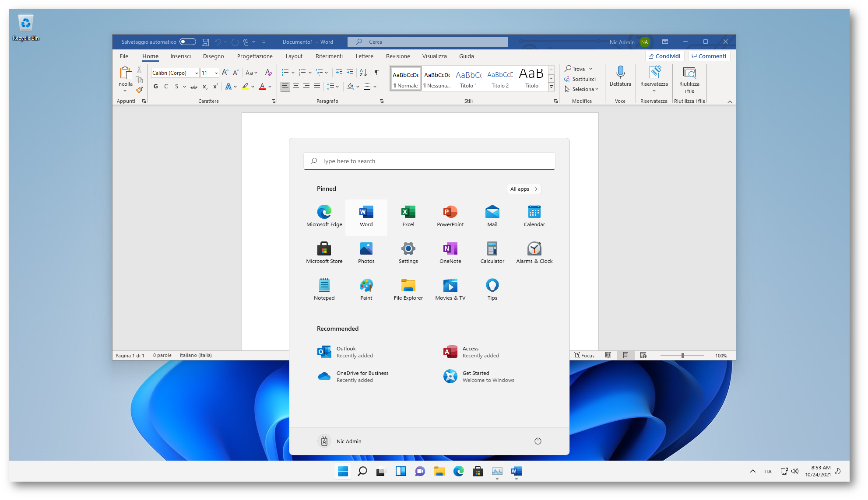
Task: Open the Riferimenti ribbon tab
Action: [329, 56]
